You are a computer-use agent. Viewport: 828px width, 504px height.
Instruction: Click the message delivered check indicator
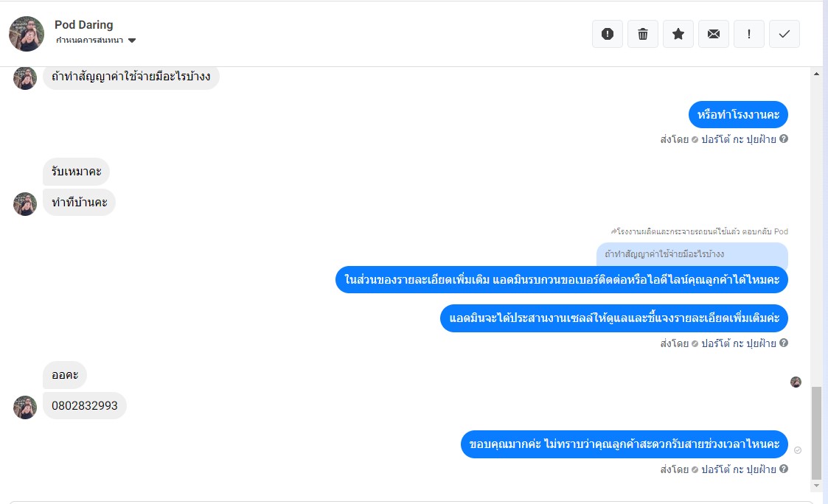(x=797, y=450)
